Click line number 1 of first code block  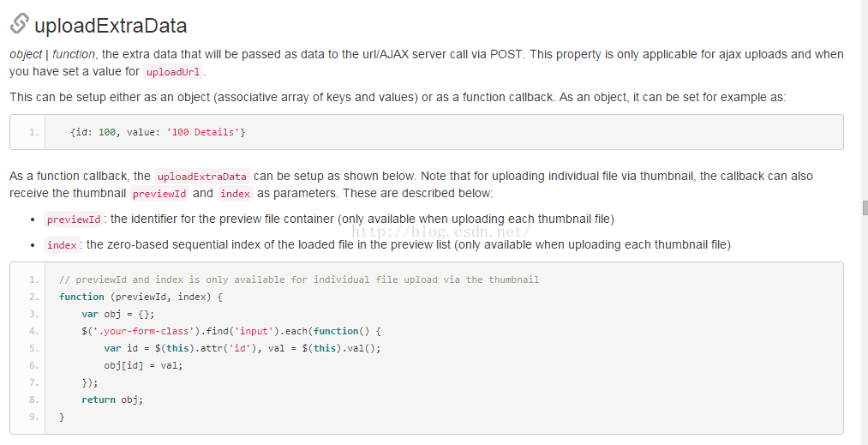coord(34,132)
